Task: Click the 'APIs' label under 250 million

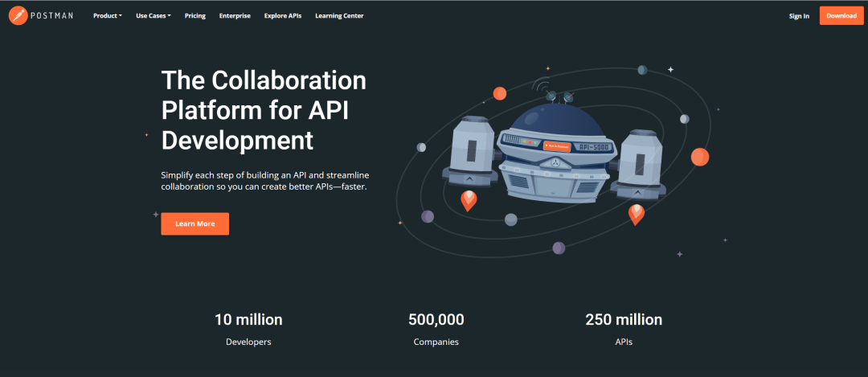Action: coord(624,342)
